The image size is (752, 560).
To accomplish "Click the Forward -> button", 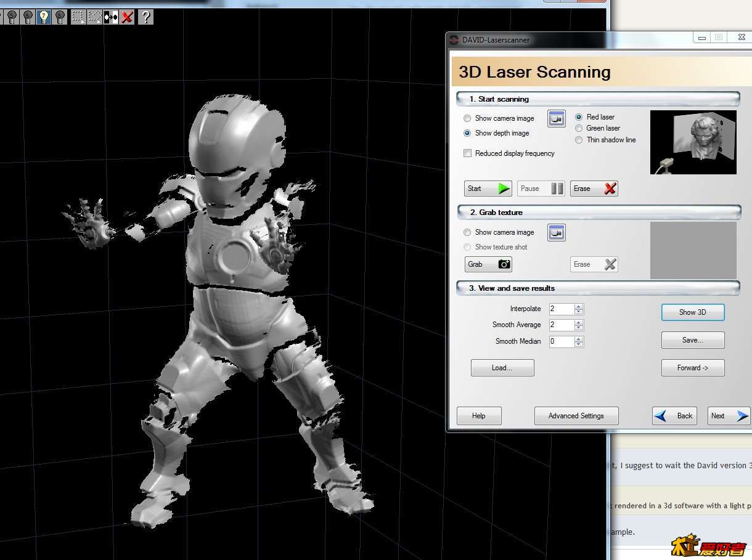I will [693, 368].
